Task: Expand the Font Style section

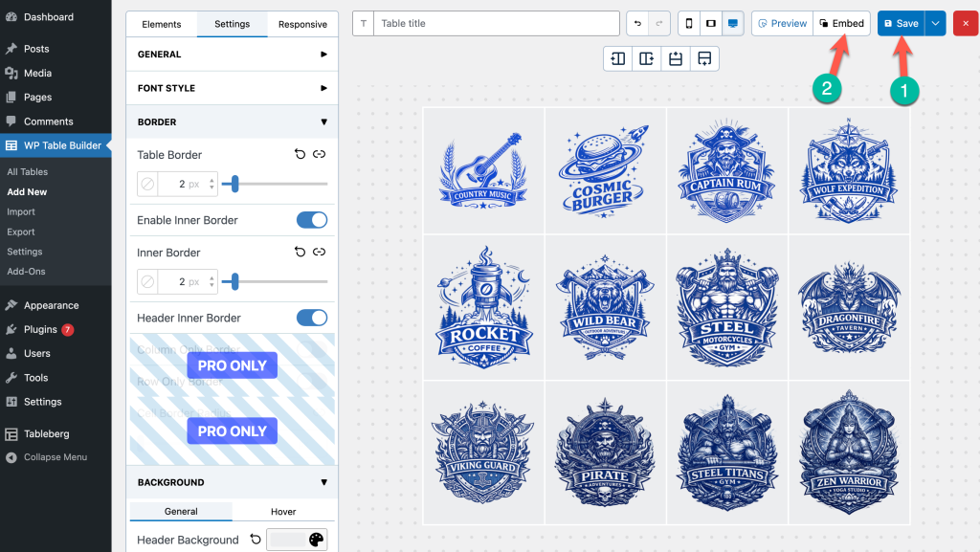Action: [232, 88]
